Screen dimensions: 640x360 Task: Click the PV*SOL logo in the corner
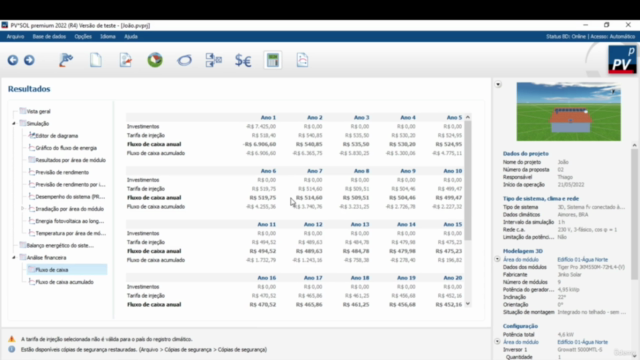622,60
